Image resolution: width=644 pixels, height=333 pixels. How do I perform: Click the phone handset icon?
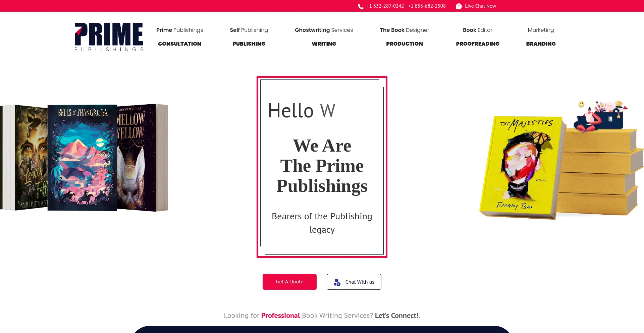[x=361, y=6]
